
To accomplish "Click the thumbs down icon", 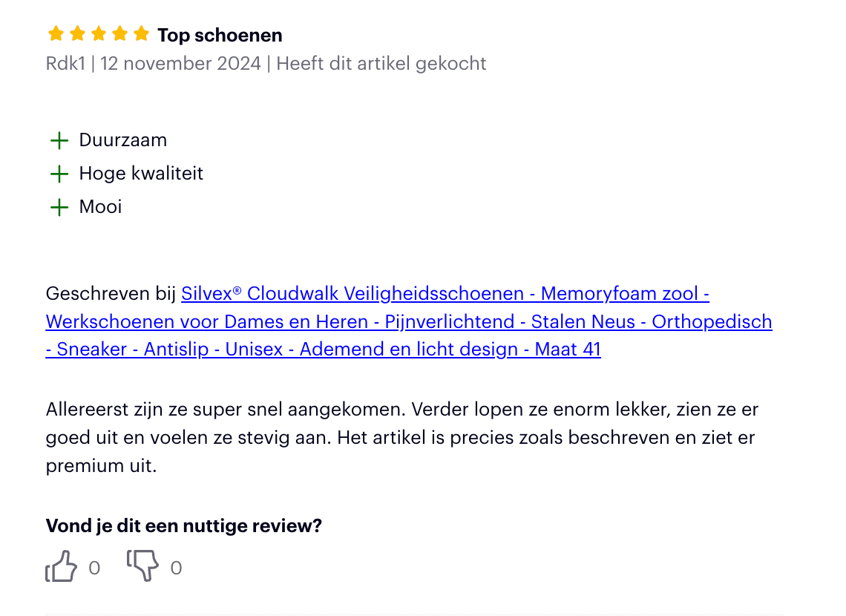I will [143, 566].
